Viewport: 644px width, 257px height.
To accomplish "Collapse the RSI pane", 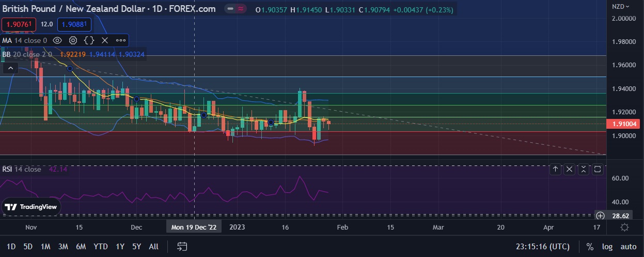I will pos(584,169).
